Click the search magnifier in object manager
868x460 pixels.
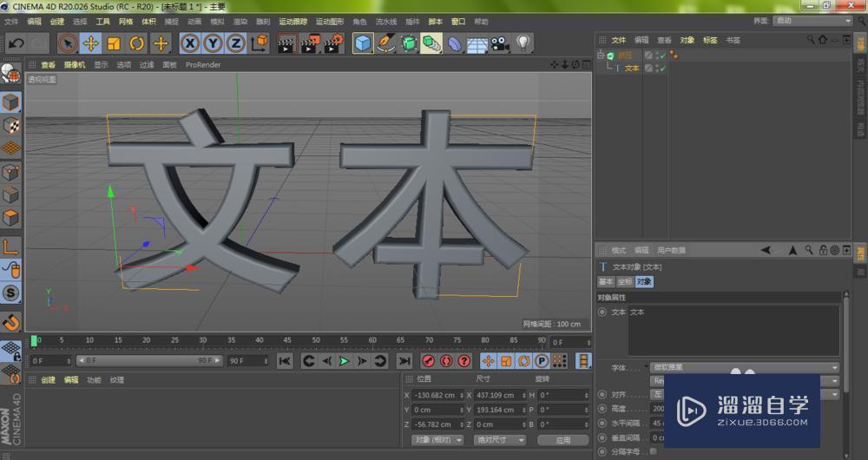click(x=811, y=40)
